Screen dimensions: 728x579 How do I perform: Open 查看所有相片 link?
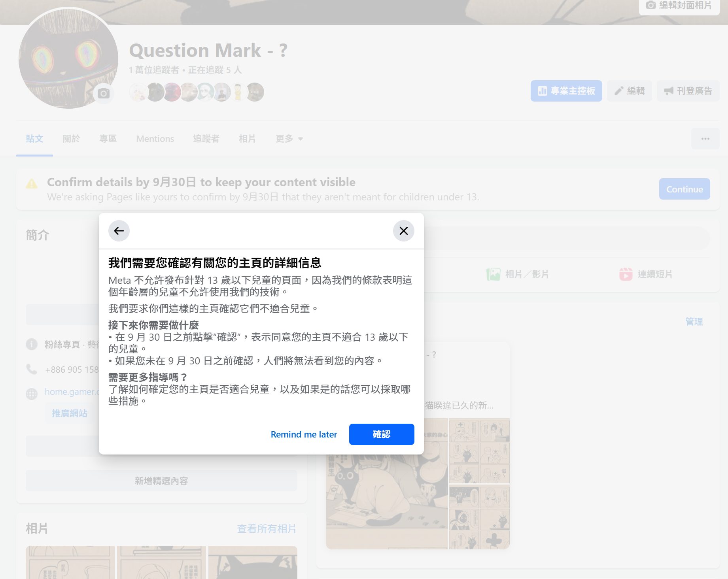click(x=267, y=529)
